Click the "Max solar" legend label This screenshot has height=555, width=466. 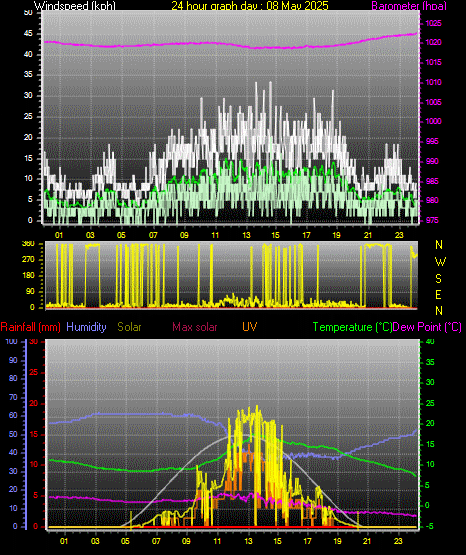click(x=195, y=327)
